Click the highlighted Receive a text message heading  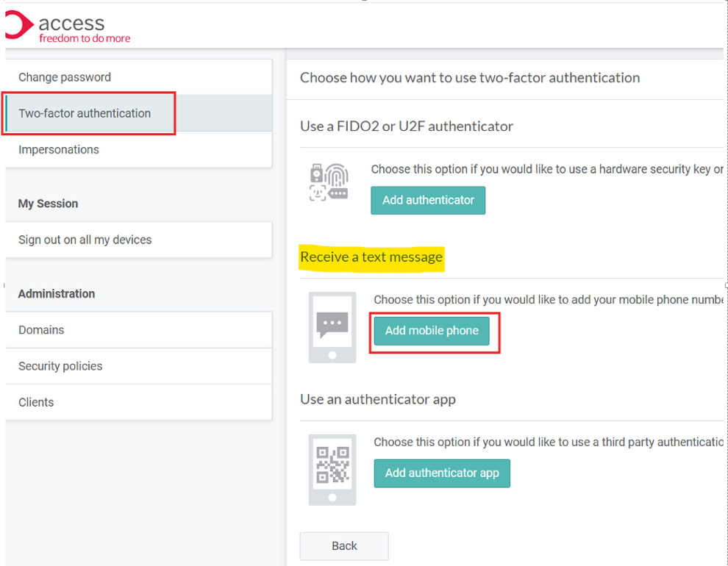371,257
